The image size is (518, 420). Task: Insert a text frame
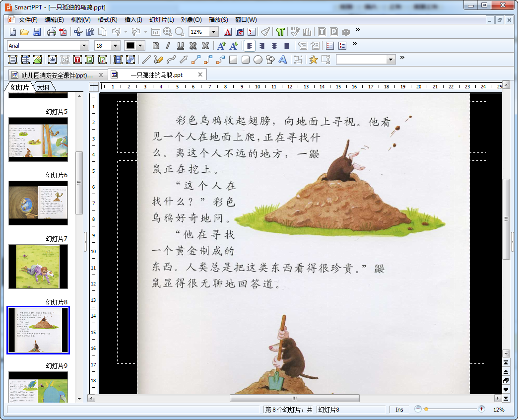pos(12,60)
